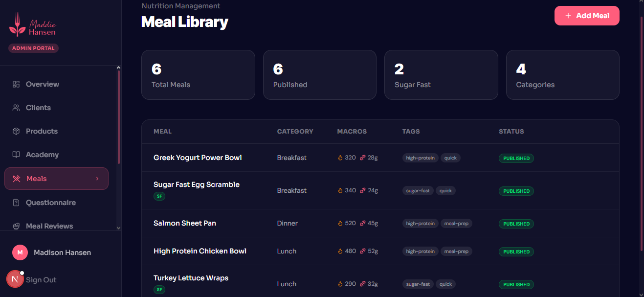
Task: Click the Products box icon
Action: (x=16, y=131)
